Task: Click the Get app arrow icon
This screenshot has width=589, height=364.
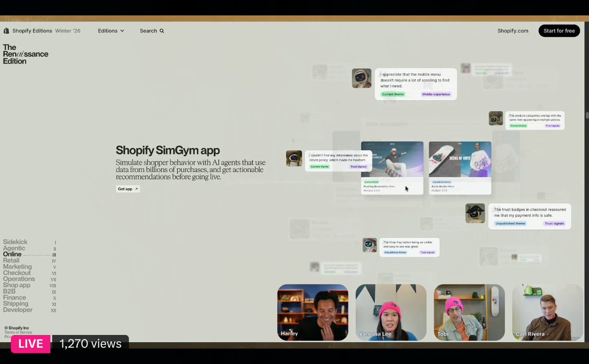Action: pyautogui.click(x=137, y=189)
